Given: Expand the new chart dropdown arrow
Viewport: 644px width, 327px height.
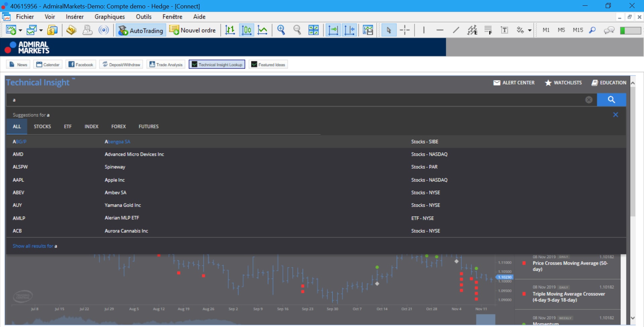Looking at the screenshot, I should 19,30.
